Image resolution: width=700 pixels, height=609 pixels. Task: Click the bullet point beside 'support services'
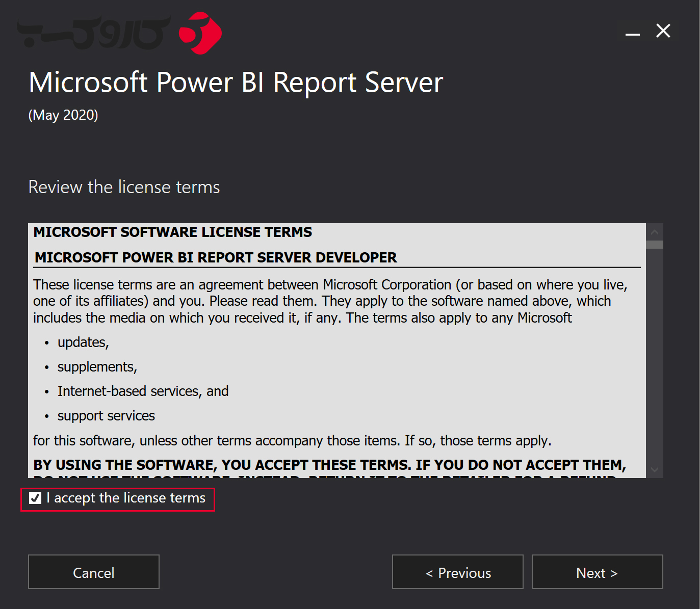(46, 416)
